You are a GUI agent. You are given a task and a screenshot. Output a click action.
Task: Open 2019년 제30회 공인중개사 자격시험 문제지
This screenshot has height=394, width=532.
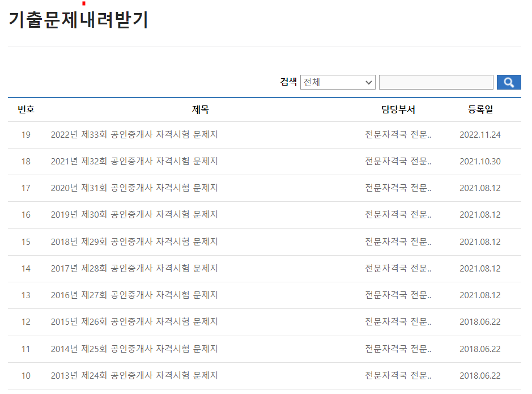134,215
